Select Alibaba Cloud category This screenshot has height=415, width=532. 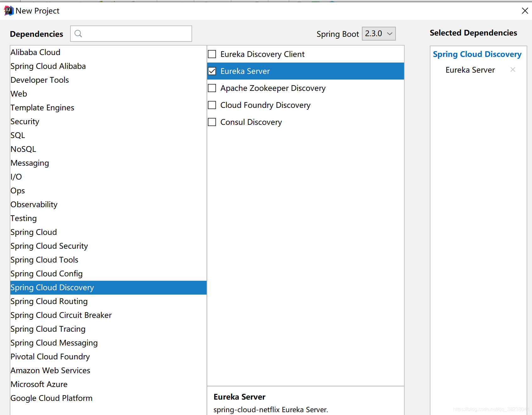pos(108,52)
